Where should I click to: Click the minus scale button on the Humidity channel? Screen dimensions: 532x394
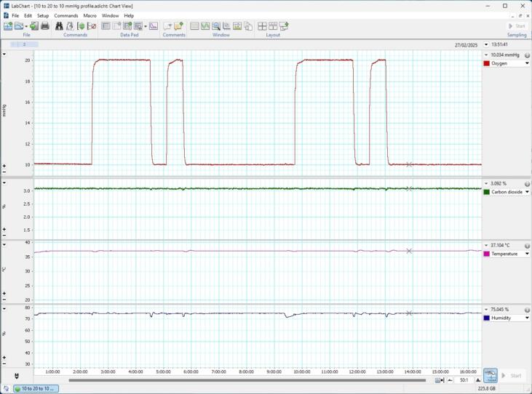4,364
